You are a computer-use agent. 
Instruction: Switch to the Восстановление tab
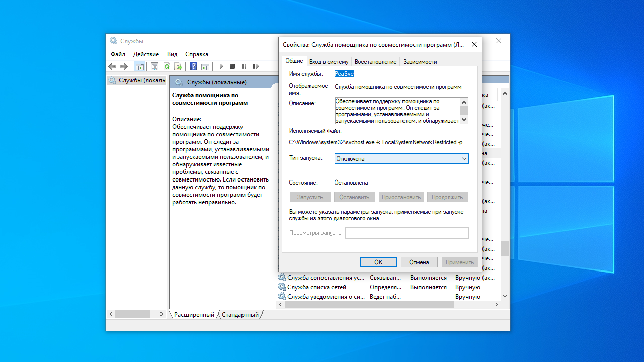[375, 62]
